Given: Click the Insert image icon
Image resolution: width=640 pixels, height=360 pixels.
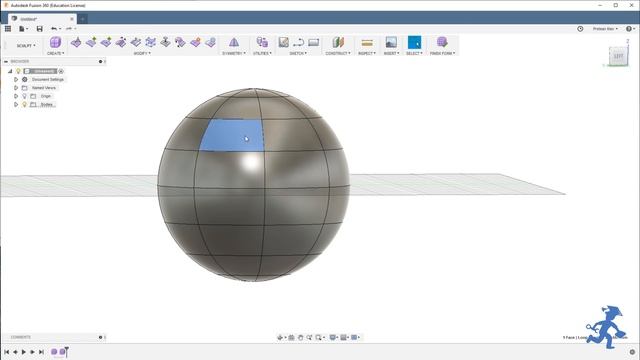Looking at the screenshot, I should pyautogui.click(x=391, y=42).
